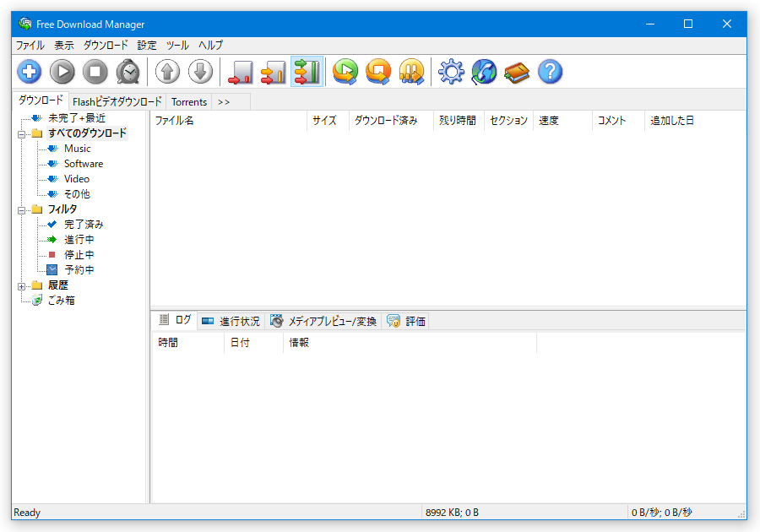Switch to the Torrents tab
This screenshot has width=760, height=532.
tap(189, 101)
